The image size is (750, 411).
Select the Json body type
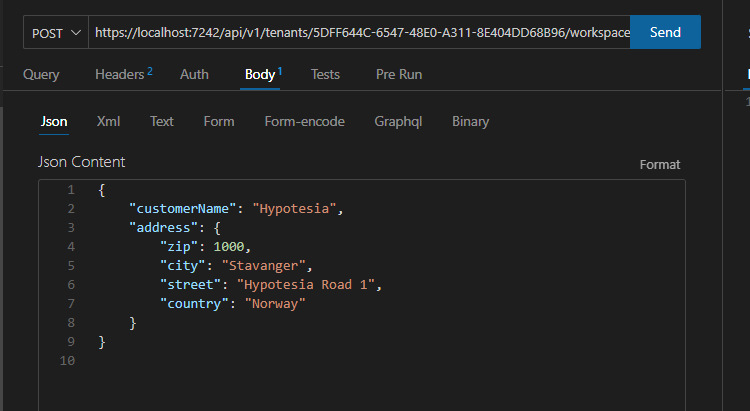54,121
